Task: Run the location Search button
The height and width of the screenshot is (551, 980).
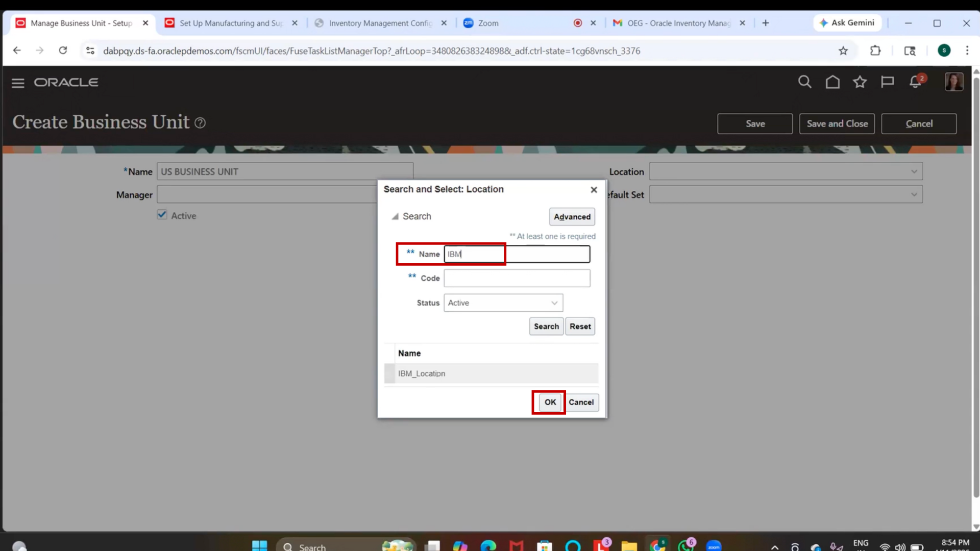Action: pyautogui.click(x=546, y=327)
